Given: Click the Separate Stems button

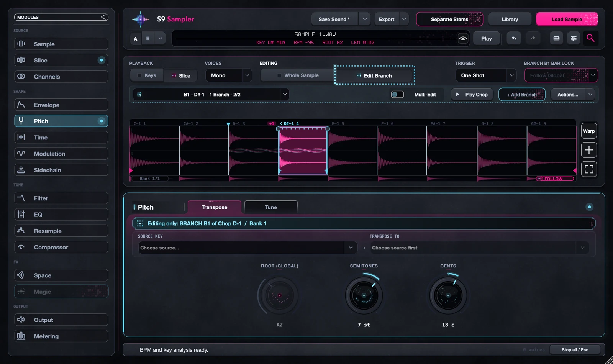Looking at the screenshot, I should (449, 19).
